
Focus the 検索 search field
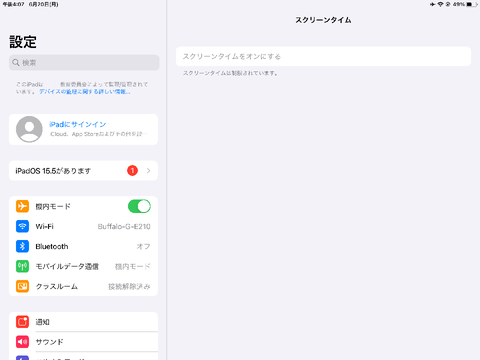pos(84,63)
